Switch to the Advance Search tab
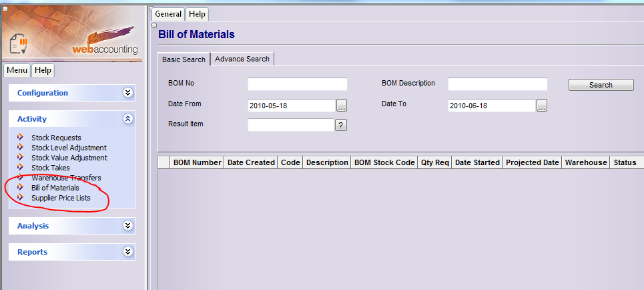 click(x=242, y=59)
